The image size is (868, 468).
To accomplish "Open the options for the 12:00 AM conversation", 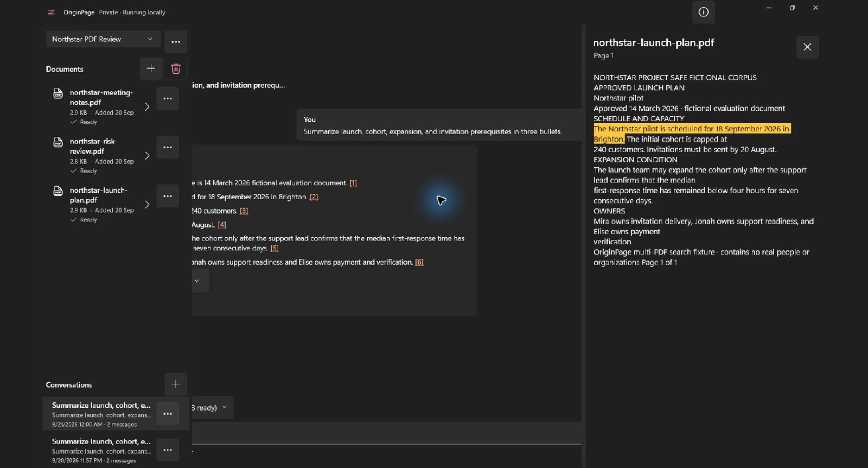I will 168,414.
